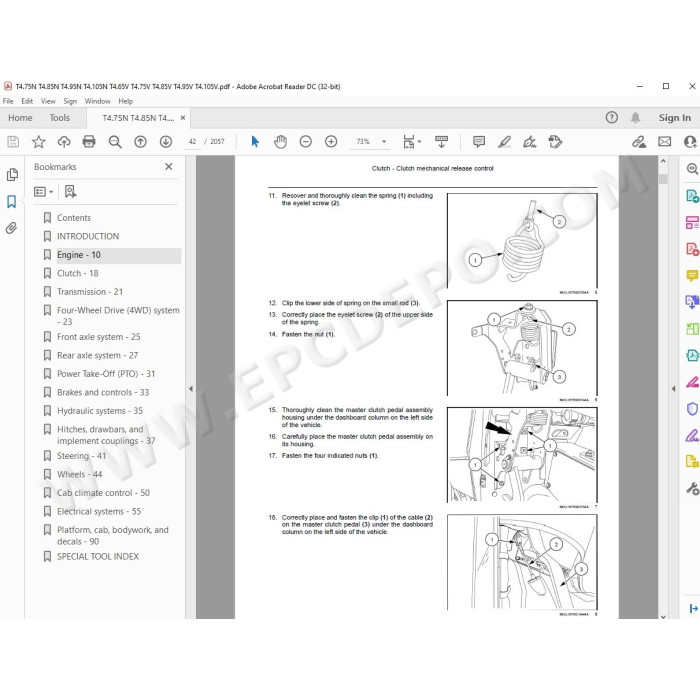Bookmark the document with star icon
This screenshot has width=700, height=700.
(39, 142)
